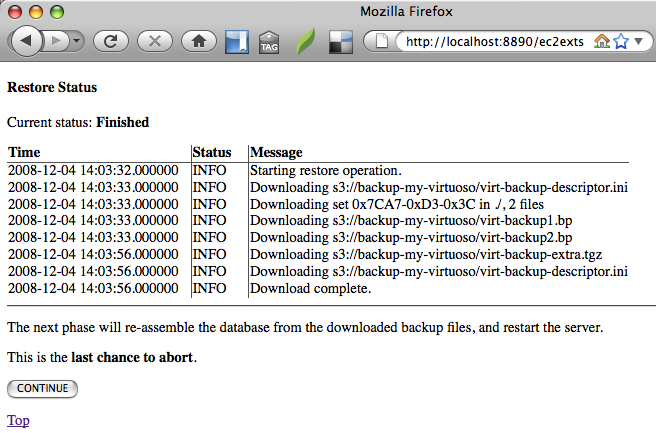Viewport: 656px width, 433px height.
Task: Reload the current page
Action: pos(110,41)
